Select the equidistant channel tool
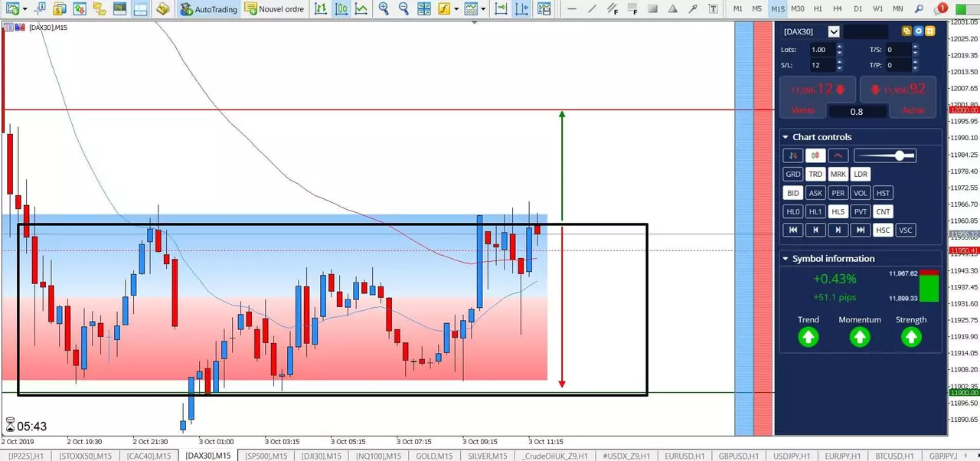The image size is (980, 461). (612, 9)
